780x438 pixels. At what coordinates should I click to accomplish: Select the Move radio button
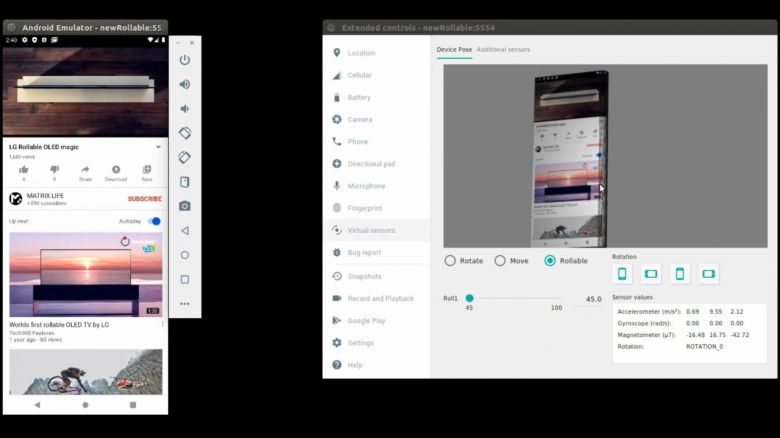(x=500, y=260)
